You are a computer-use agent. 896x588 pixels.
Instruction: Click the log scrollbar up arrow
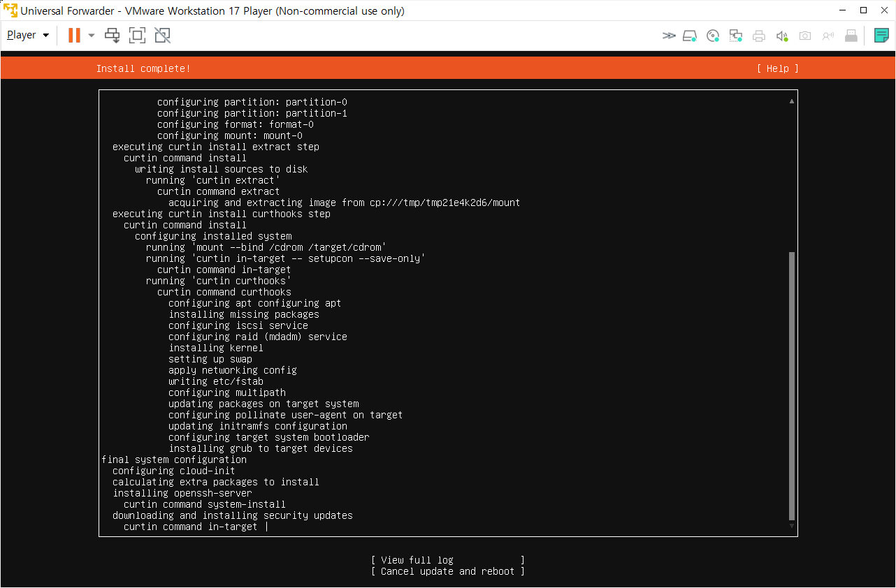click(792, 101)
